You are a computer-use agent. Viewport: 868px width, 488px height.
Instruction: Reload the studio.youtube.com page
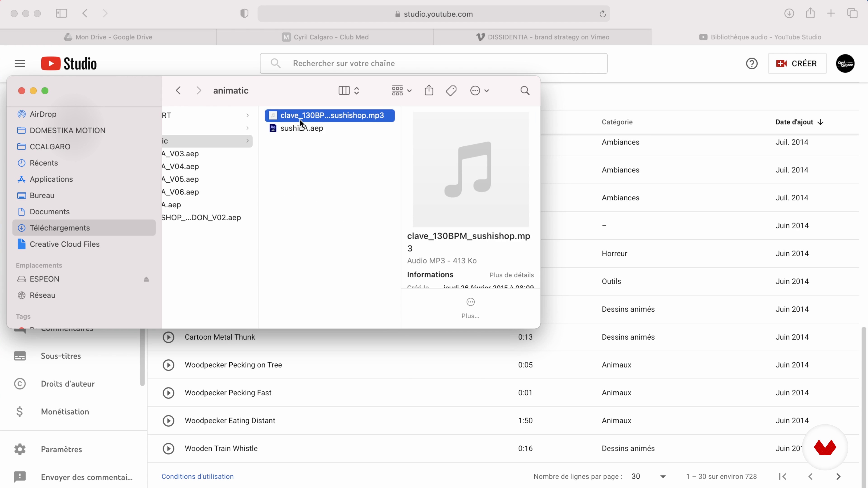click(602, 14)
